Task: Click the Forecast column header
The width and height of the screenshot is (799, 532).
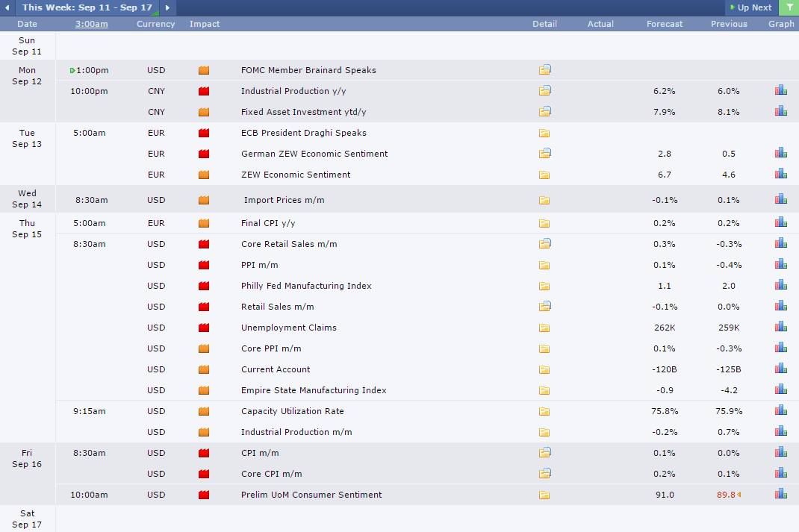Action: click(x=665, y=24)
